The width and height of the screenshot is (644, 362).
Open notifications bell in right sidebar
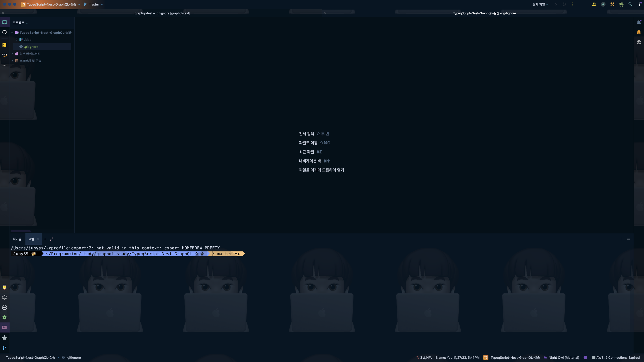639,22
